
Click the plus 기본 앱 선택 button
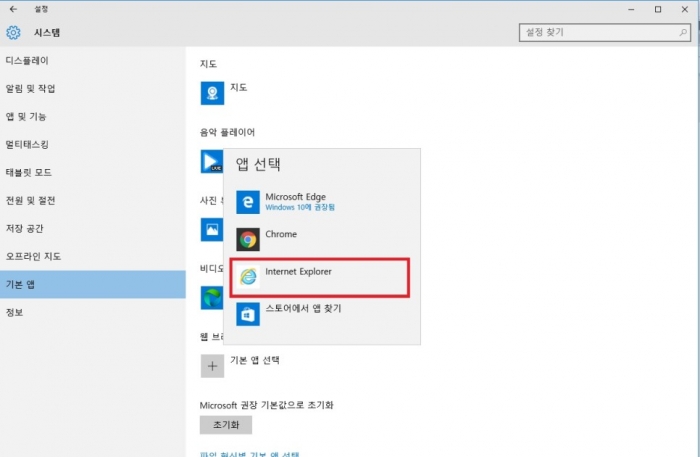click(x=212, y=366)
